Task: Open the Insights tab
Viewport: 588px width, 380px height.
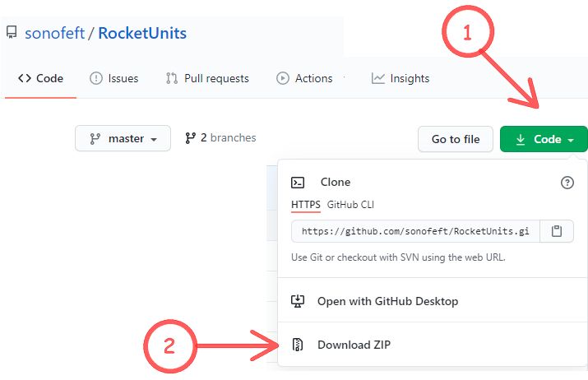Action: click(400, 78)
